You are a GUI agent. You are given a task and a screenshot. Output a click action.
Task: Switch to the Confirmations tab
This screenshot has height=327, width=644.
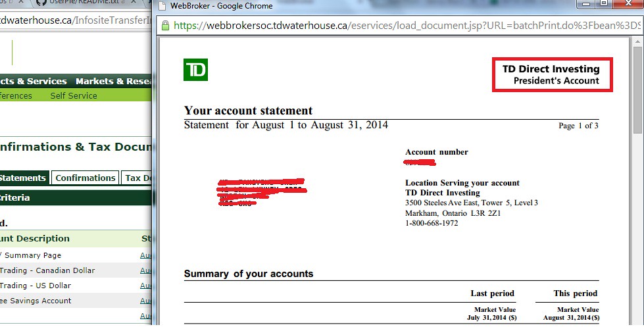coord(86,178)
